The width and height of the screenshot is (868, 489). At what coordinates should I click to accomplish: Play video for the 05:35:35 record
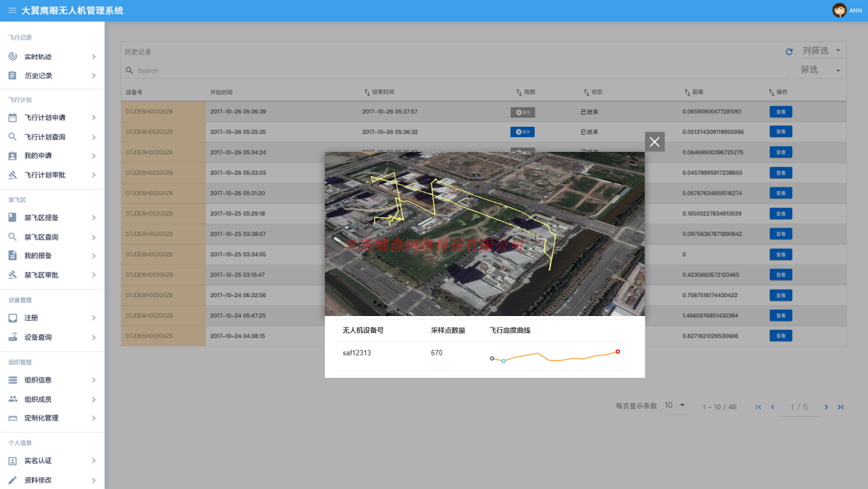[x=522, y=132]
